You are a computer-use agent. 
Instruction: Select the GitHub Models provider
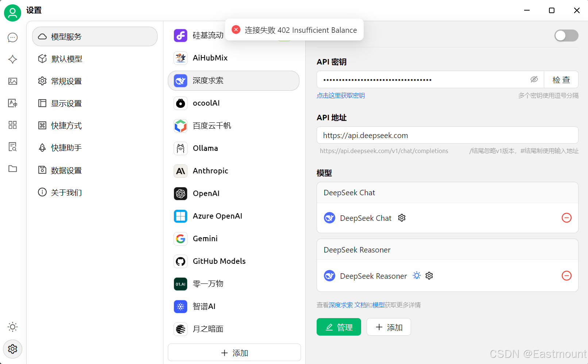233,261
